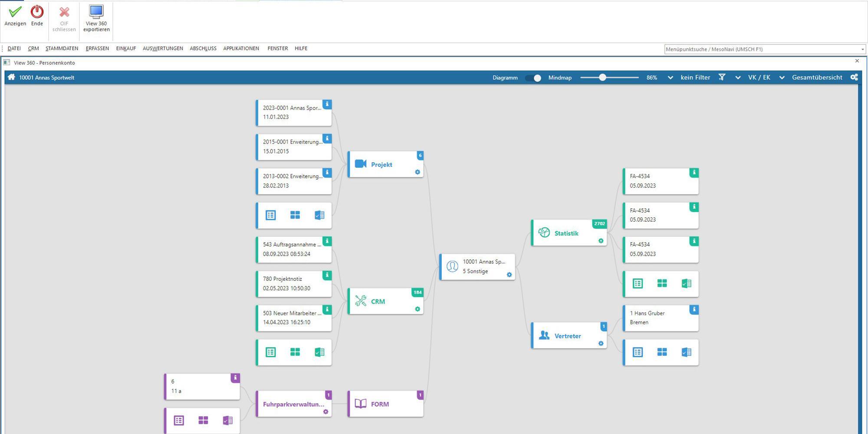Click list view icon under CRM cards
Screen dimensions: 868x434
pyautogui.click(x=270, y=352)
